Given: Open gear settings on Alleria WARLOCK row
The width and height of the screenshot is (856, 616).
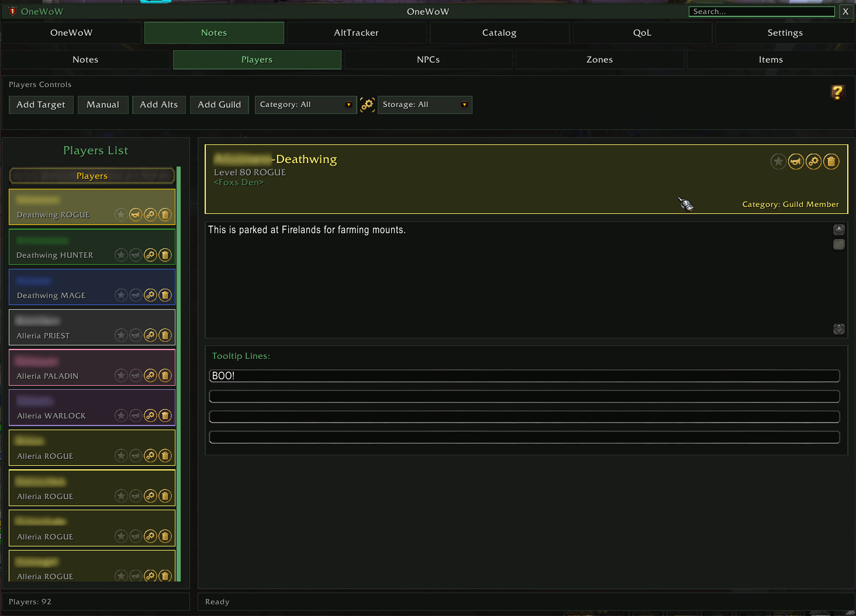Looking at the screenshot, I should [150, 416].
